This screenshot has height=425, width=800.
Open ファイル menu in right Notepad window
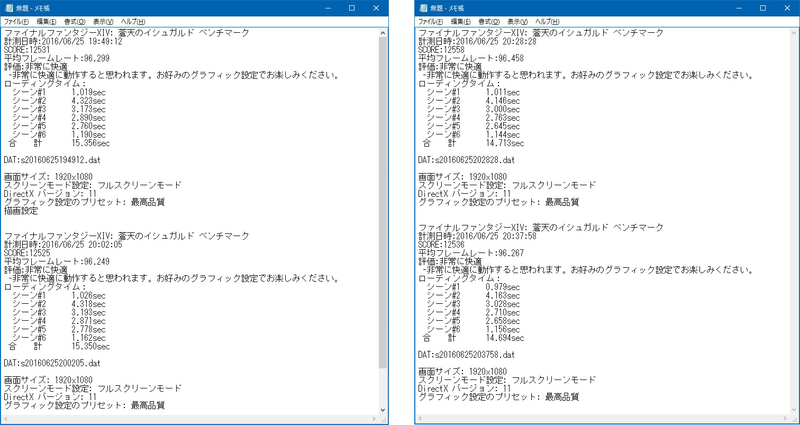430,22
